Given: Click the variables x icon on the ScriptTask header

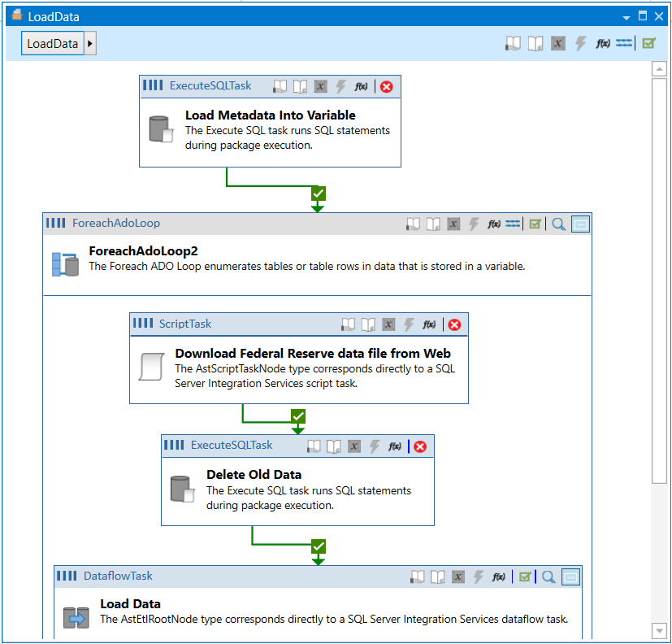Looking at the screenshot, I should pyautogui.click(x=388, y=324).
